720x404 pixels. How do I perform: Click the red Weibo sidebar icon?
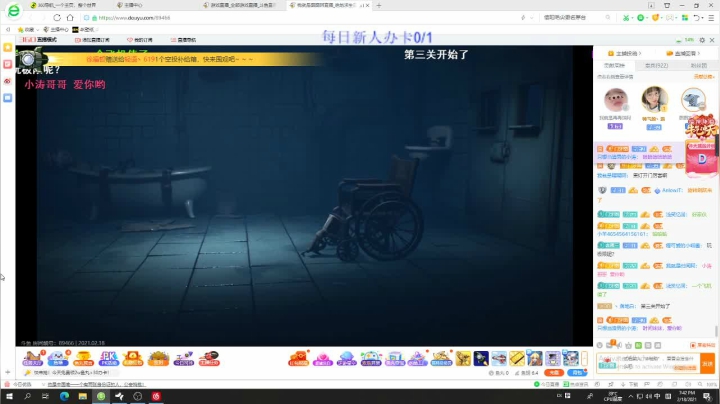click(x=7, y=81)
